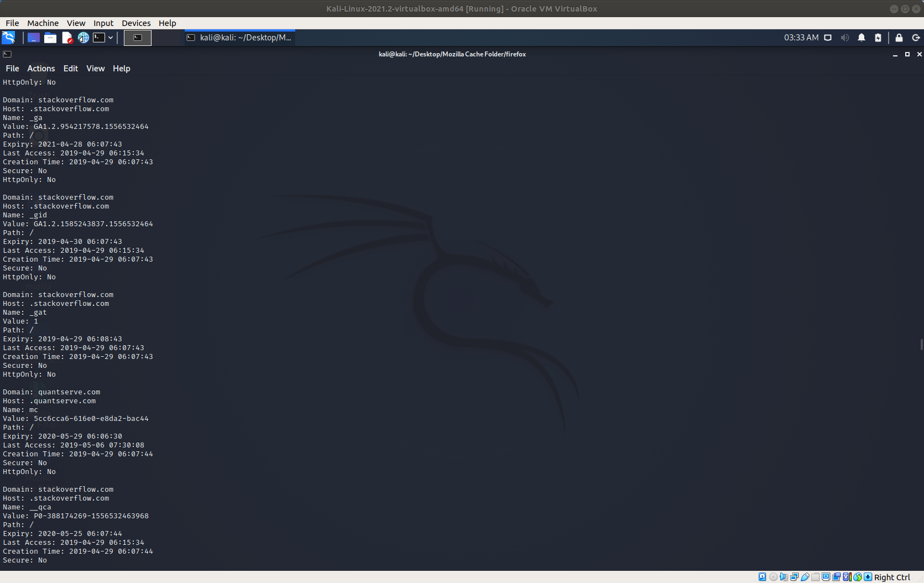The height and width of the screenshot is (583, 924).
Task: Open the VirtualBox Help menu
Action: click(x=167, y=23)
